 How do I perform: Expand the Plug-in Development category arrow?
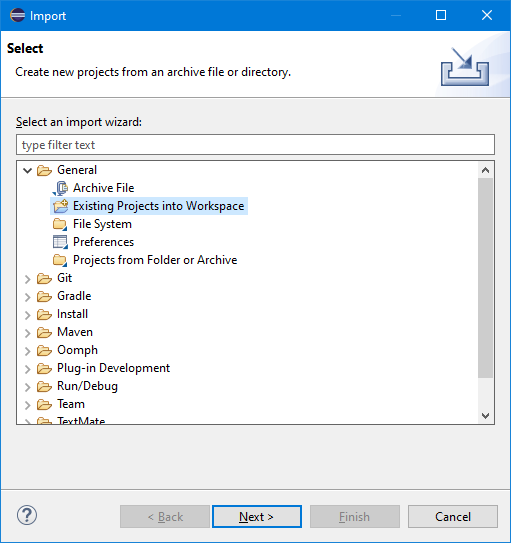(28, 369)
